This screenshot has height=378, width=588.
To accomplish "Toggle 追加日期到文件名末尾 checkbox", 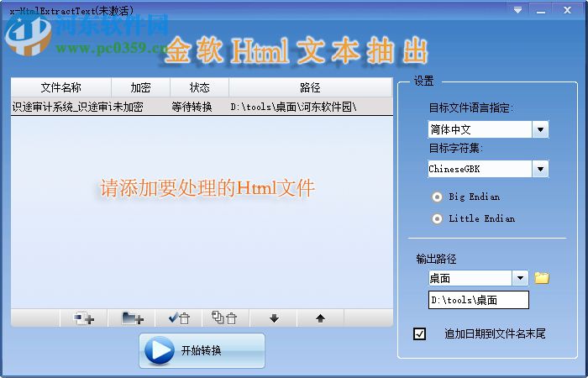I will (x=419, y=333).
